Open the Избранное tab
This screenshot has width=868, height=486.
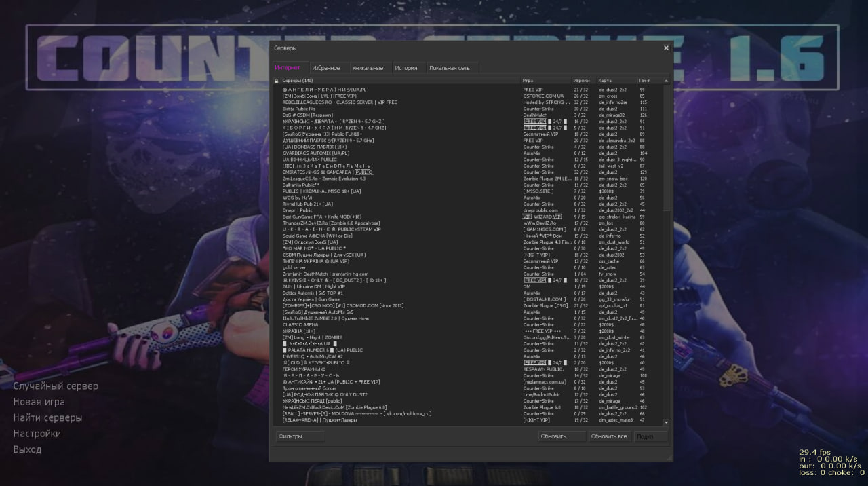click(325, 68)
